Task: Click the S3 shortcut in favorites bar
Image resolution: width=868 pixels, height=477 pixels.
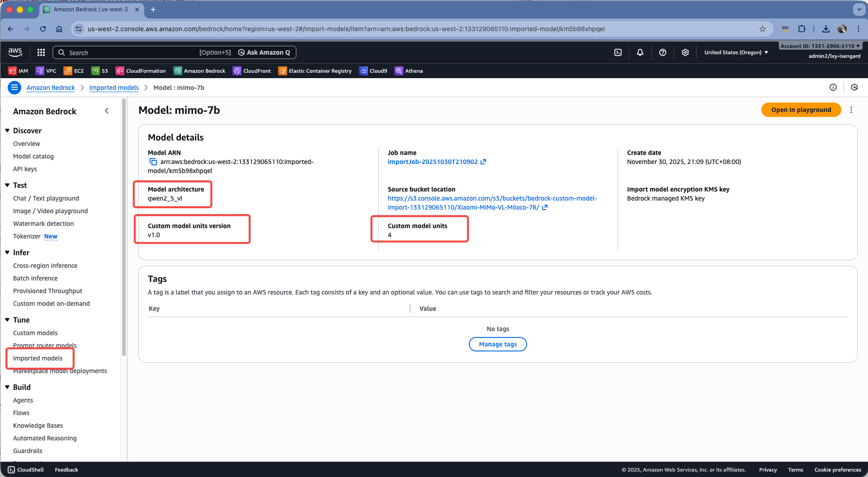Action: (x=100, y=71)
